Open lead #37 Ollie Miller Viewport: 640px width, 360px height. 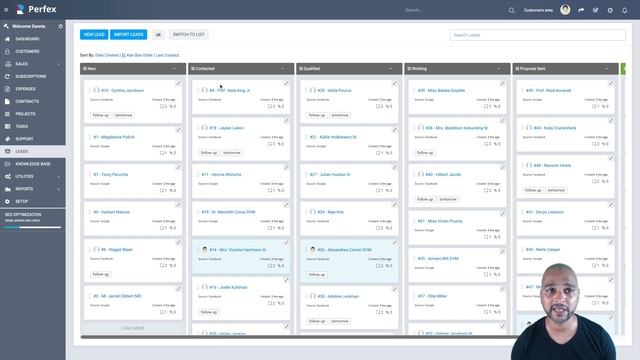pyautogui.click(x=433, y=296)
